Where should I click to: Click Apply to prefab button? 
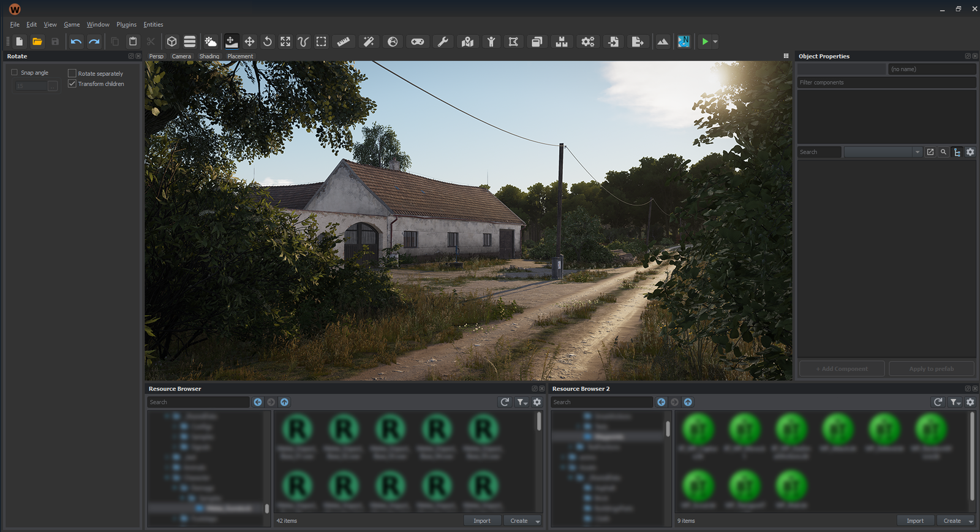click(x=931, y=368)
